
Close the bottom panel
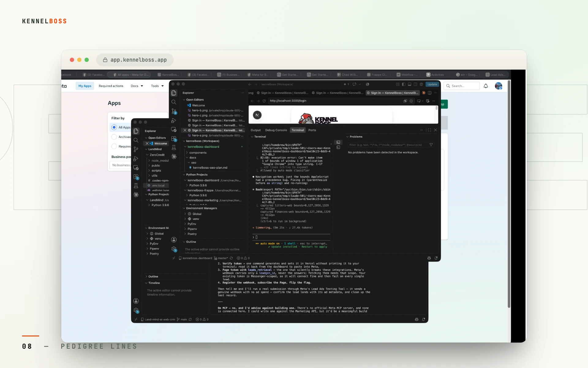[x=435, y=130]
